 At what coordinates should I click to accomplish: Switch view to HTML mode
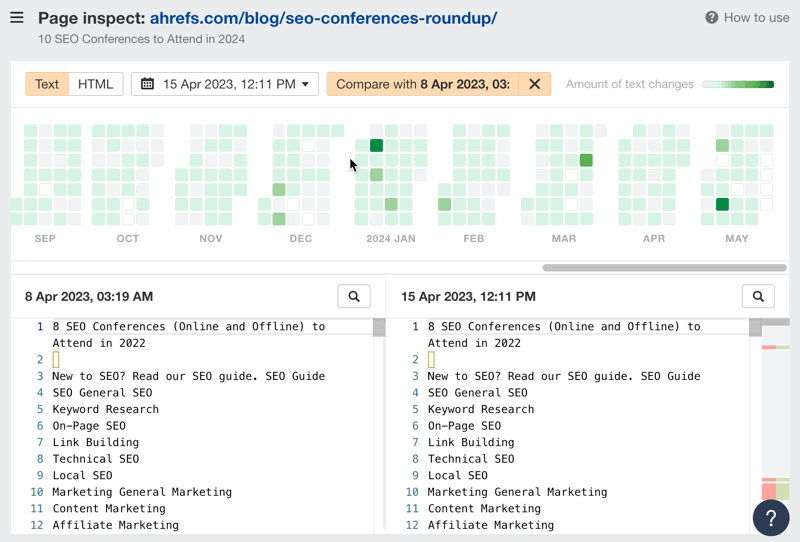tap(96, 84)
